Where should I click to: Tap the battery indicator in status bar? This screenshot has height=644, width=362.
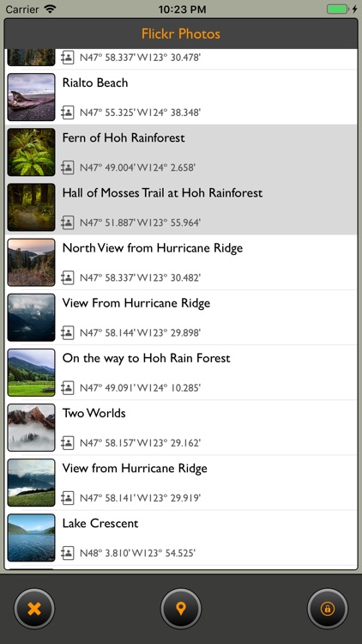[x=337, y=9]
